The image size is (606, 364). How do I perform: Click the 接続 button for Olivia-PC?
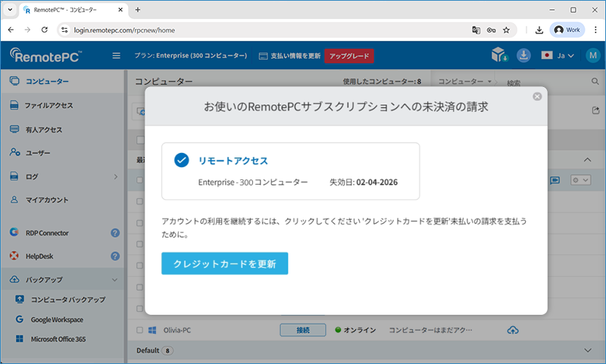302,330
